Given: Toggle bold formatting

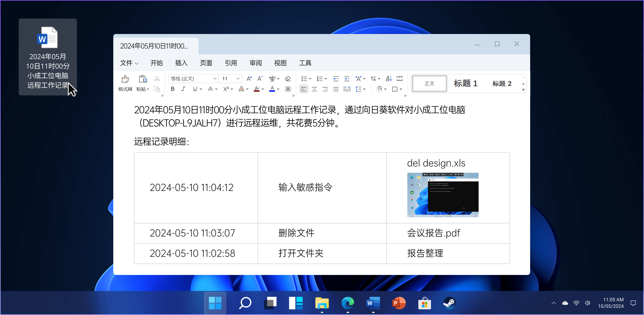Looking at the screenshot, I should coord(173,89).
